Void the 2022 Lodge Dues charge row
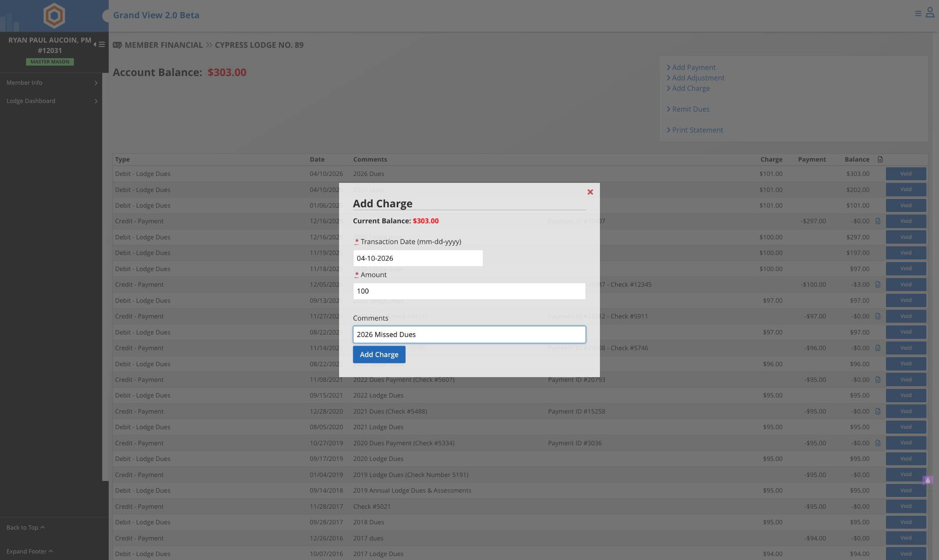This screenshot has width=939, height=560. (906, 395)
